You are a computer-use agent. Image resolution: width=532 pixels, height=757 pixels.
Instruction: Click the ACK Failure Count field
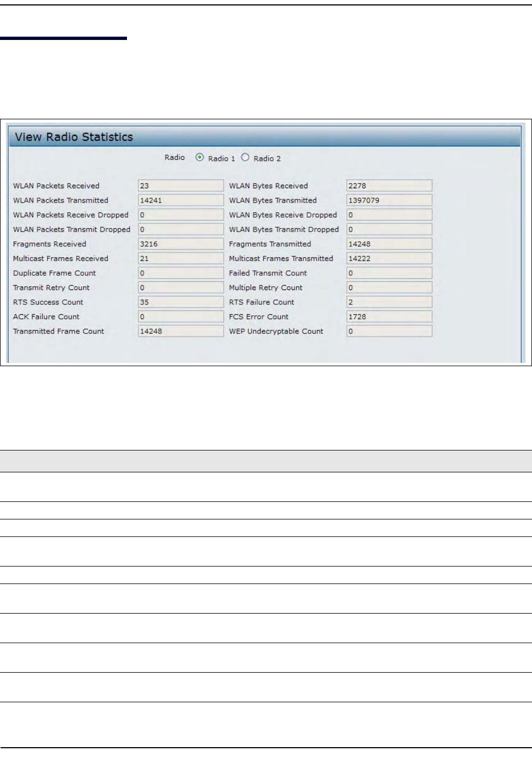click(181, 316)
